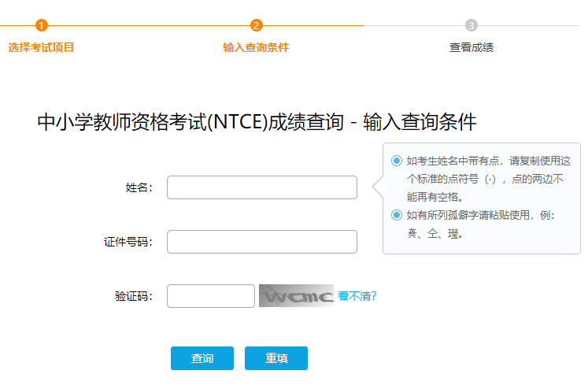Select the 选择考试项目 step label
The height and width of the screenshot is (389, 588).
point(41,47)
